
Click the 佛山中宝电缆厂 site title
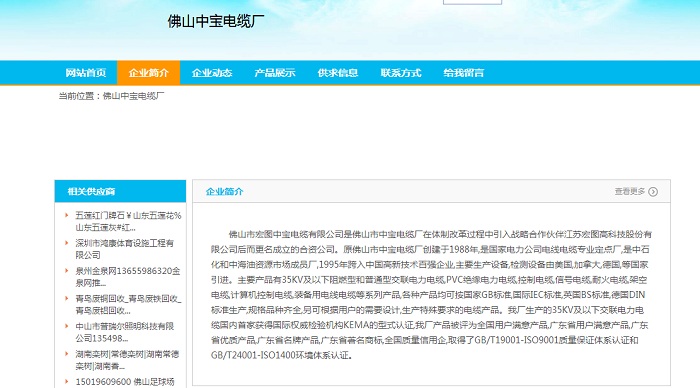(x=216, y=21)
